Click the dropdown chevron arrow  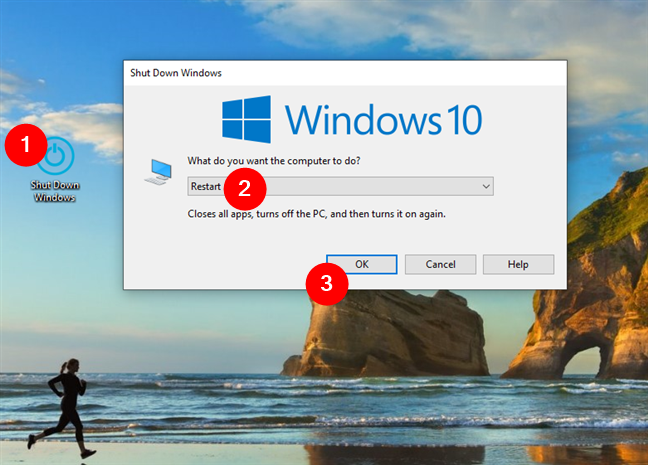[486, 186]
